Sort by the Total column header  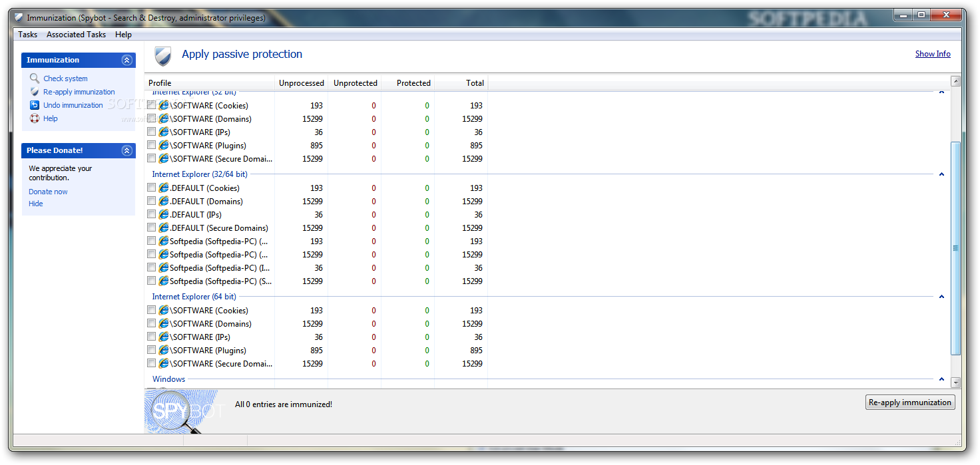tap(461, 83)
